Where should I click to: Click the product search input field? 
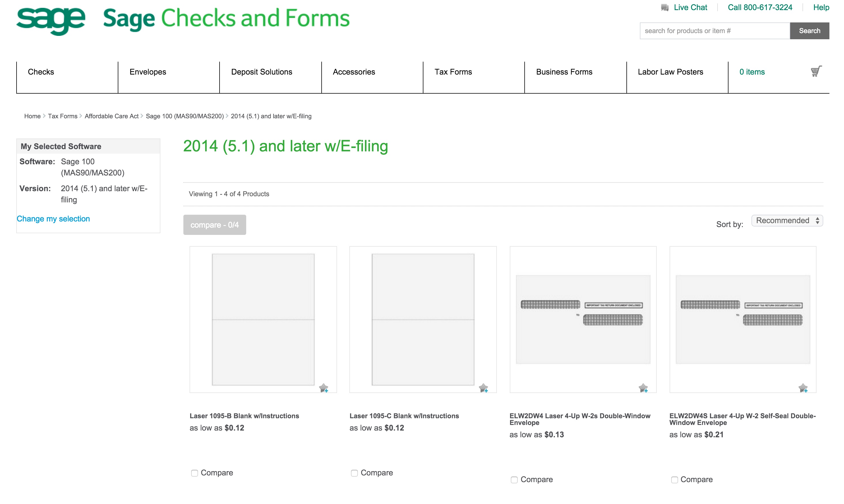click(713, 31)
